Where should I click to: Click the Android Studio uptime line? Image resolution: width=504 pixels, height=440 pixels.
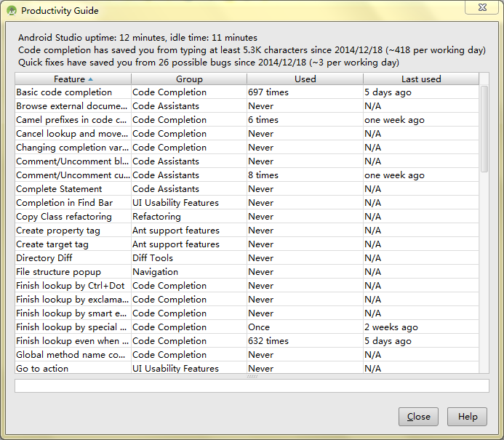pos(137,38)
